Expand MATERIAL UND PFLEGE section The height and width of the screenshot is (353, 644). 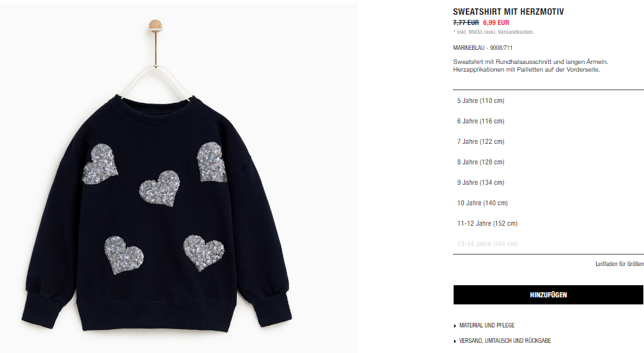click(x=487, y=326)
